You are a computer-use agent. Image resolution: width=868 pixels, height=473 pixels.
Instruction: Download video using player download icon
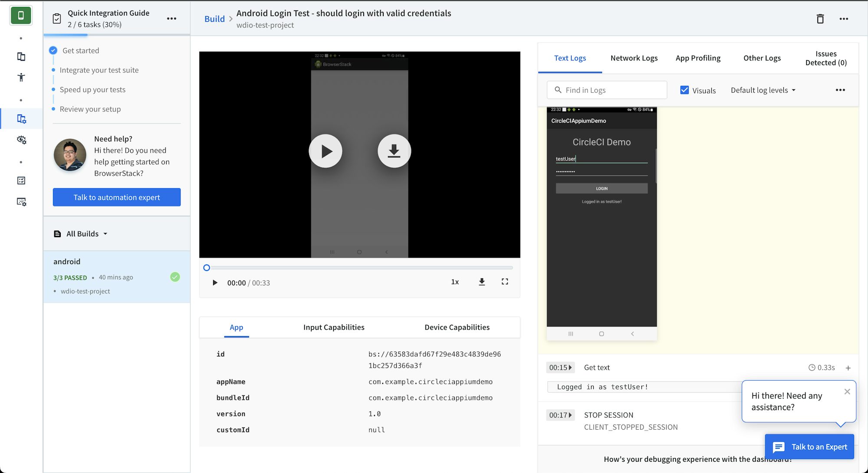click(482, 282)
